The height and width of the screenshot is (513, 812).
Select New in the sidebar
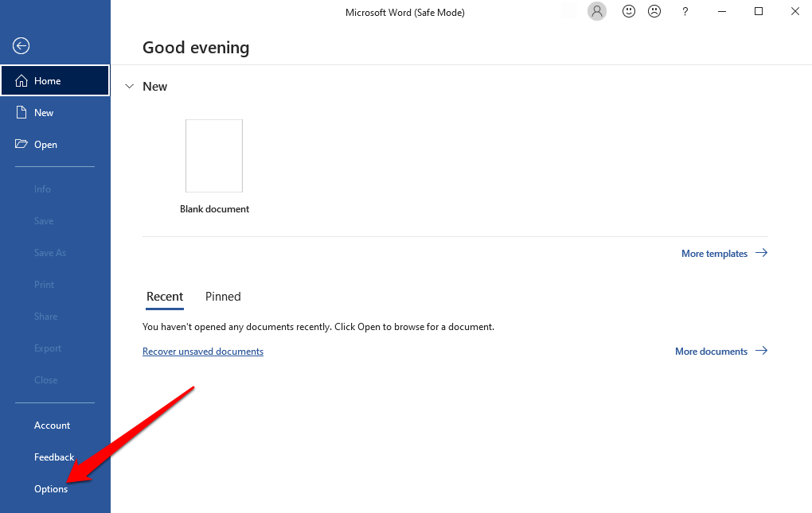click(x=44, y=113)
